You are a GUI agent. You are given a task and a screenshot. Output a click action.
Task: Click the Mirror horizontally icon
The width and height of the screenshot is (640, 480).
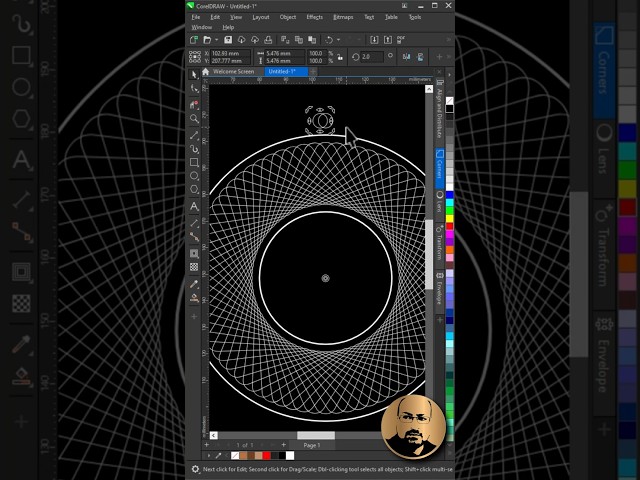[x=407, y=57]
